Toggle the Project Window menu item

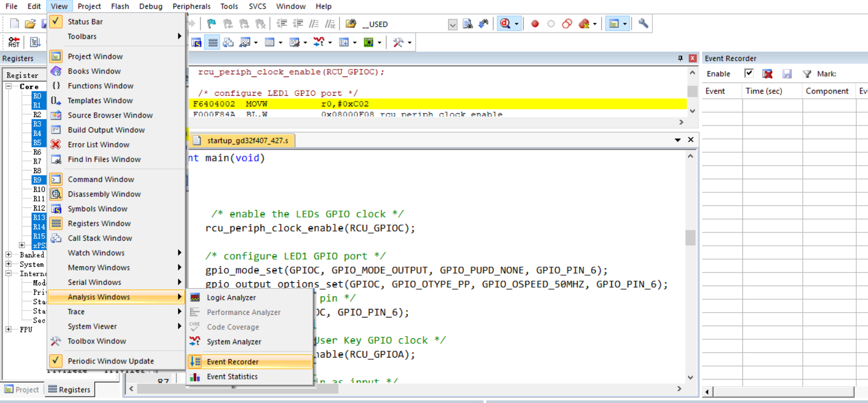click(116, 56)
